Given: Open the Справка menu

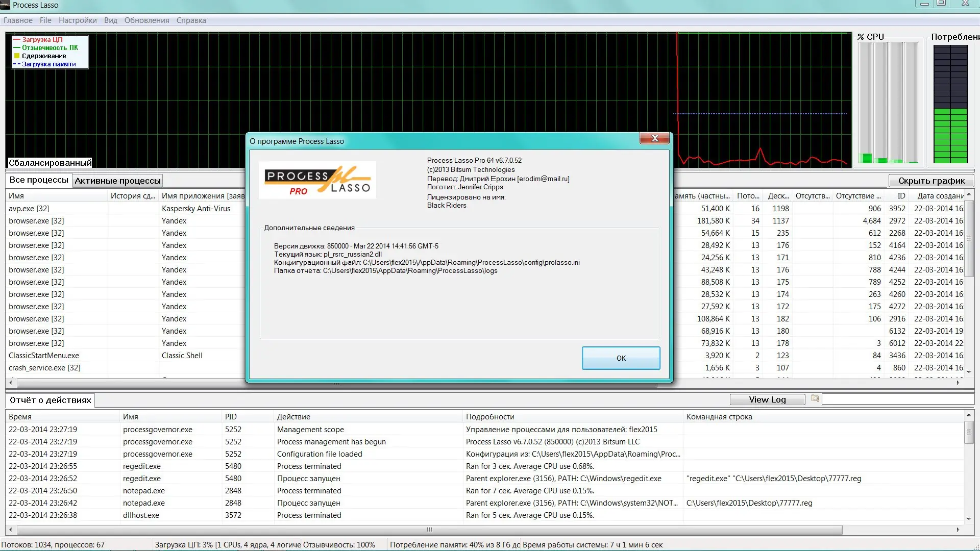Looking at the screenshot, I should [191, 20].
